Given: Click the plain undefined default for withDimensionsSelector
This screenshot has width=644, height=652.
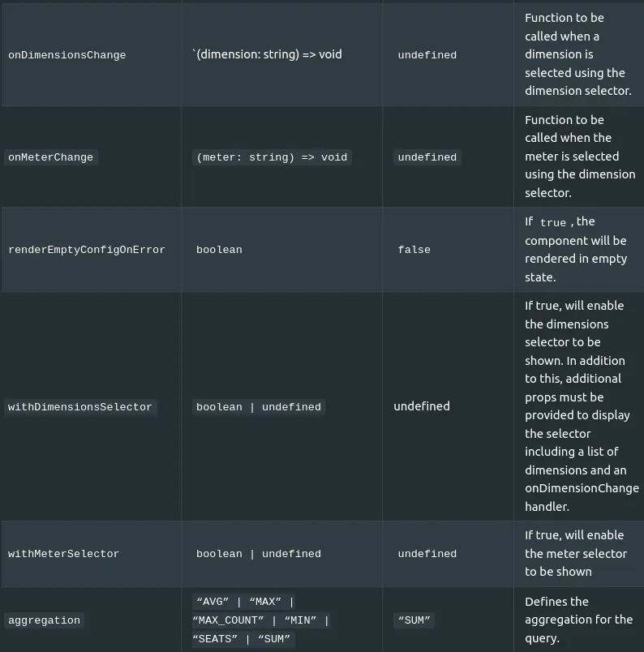Looking at the screenshot, I should [x=422, y=406].
